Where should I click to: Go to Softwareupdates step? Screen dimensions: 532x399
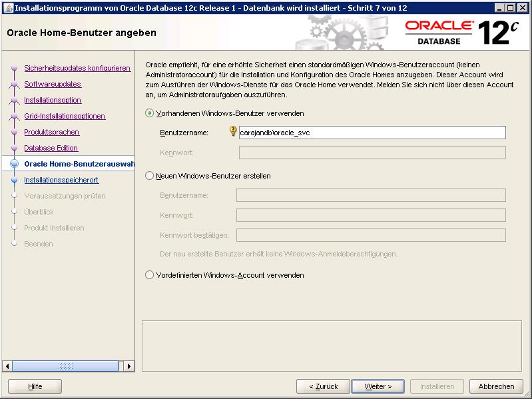click(53, 84)
